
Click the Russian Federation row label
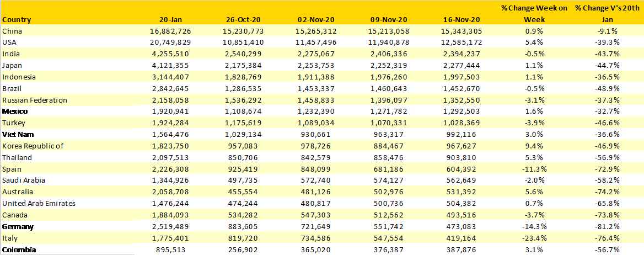pos(35,100)
